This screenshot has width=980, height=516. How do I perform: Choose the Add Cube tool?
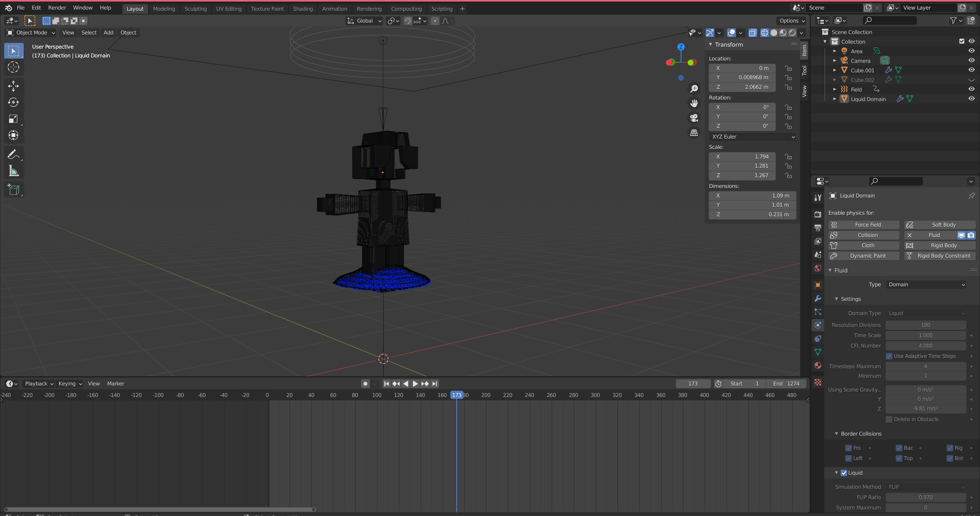(x=13, y=190)
